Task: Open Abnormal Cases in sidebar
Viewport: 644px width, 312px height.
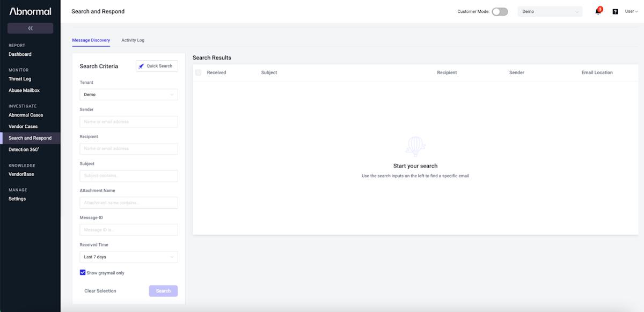Action: pos(26,115)
